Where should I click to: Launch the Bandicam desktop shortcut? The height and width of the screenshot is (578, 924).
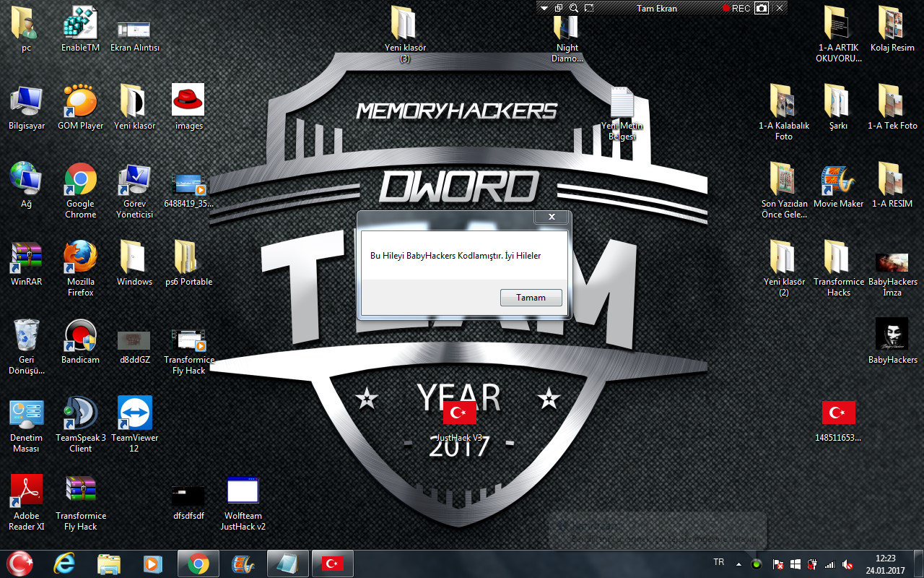(81, 341)
